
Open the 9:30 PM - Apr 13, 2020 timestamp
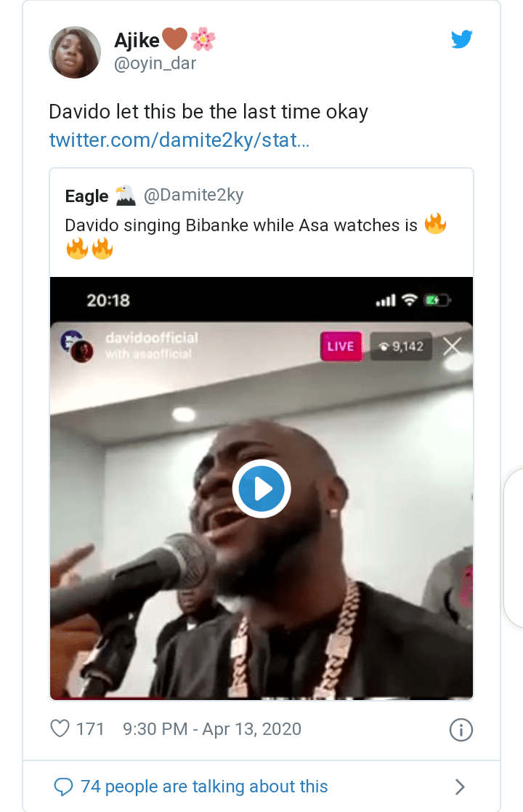[x=212, y=728]
